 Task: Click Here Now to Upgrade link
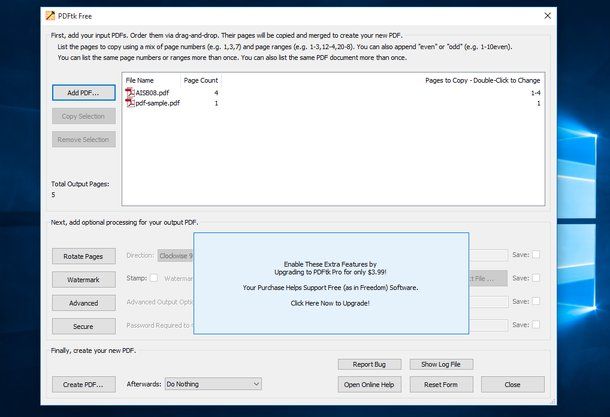pyautogui.click(x=330, y=302)
